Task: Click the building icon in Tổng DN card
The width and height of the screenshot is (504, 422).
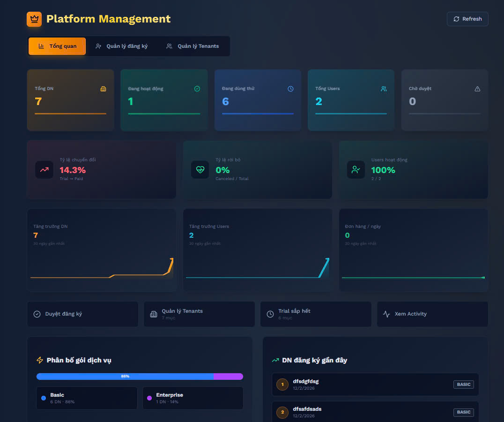Action: tap(103, 89)
